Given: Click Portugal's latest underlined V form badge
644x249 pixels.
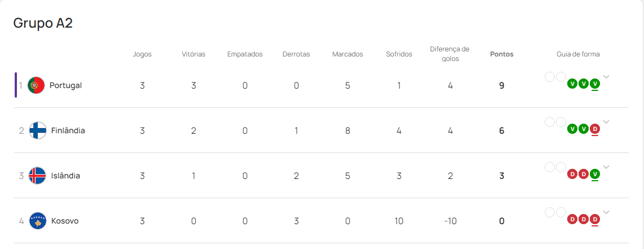Looking at the screenshot, I should 595,84.
